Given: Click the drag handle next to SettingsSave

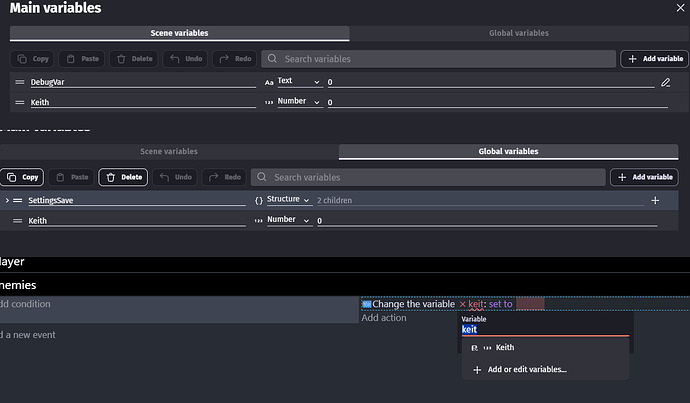Looking at the screenshot, I should (x=18, y=200).
